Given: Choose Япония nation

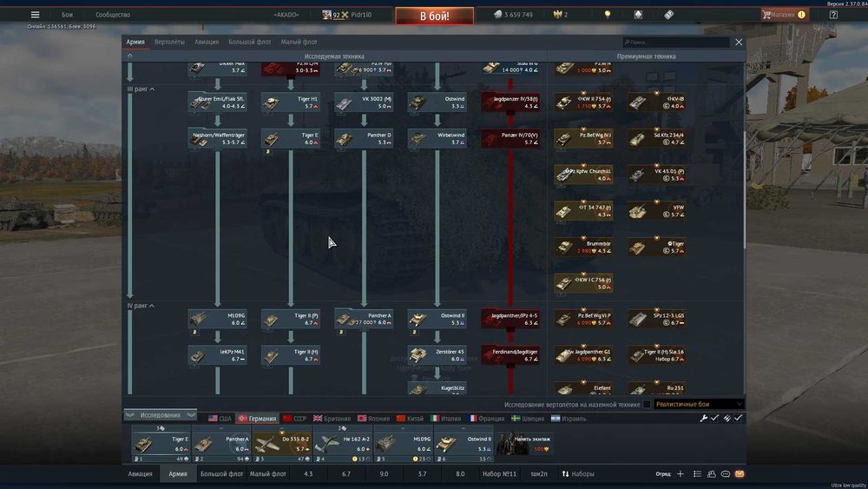Looking at the screenshot, I should [373, 419].
